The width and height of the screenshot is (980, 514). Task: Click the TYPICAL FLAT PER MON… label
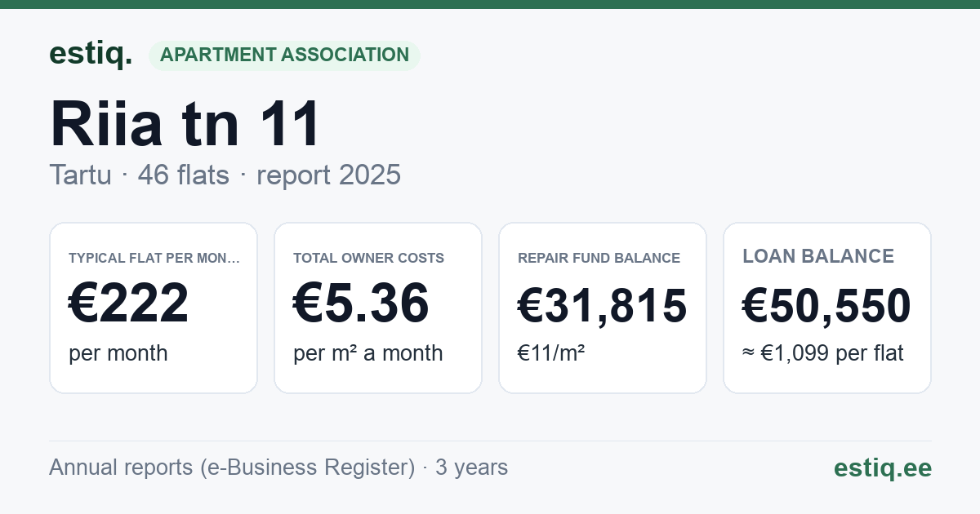154,258
